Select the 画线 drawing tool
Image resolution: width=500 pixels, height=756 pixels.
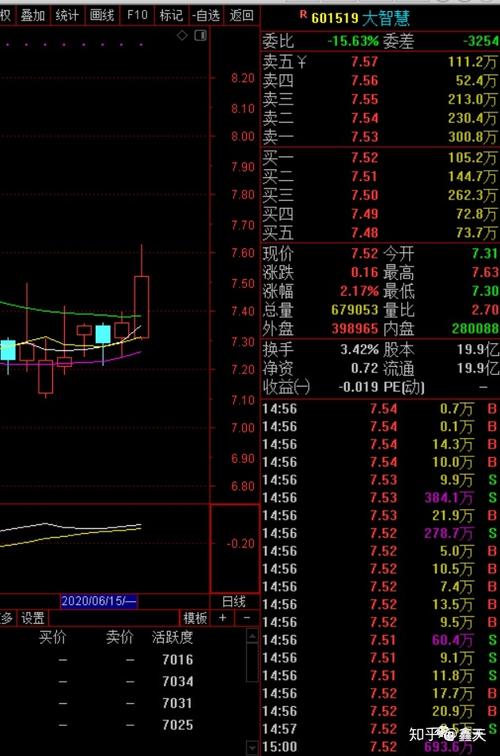102,15
